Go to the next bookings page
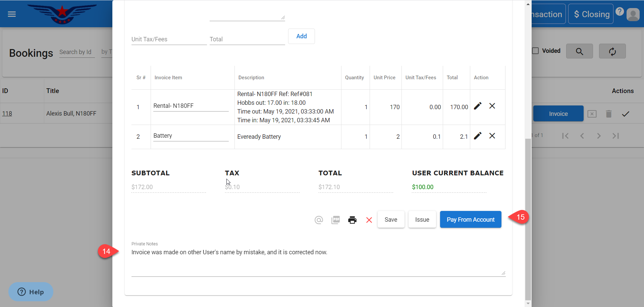This screenshot has height=307, width=644. (599, 136)
